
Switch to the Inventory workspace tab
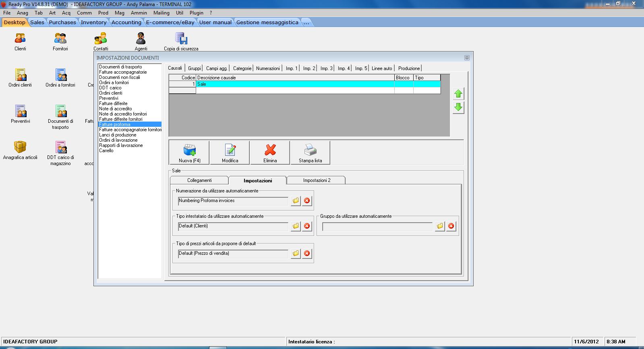93,22
